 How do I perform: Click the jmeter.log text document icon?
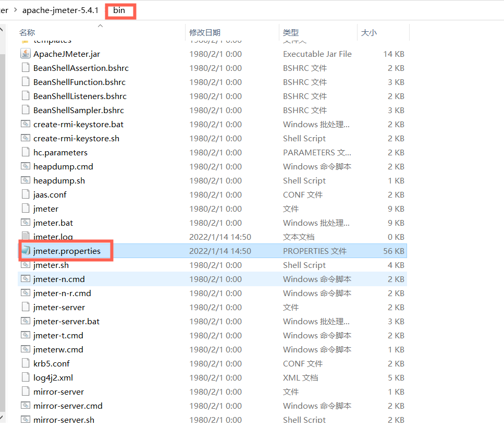tap(26, 237)
